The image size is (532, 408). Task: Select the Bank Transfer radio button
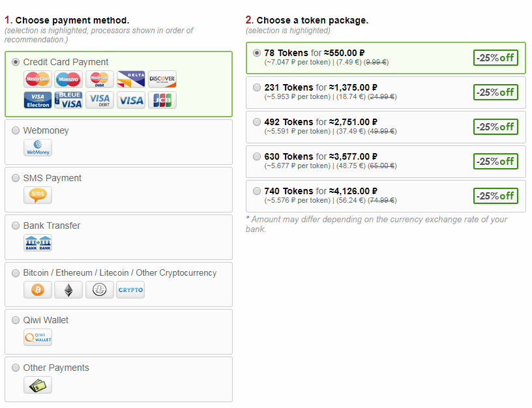(x=16, y=226)
